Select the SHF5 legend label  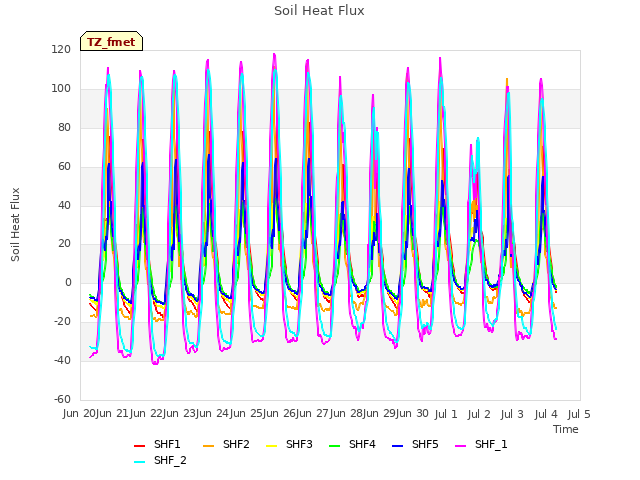[425, 444]
